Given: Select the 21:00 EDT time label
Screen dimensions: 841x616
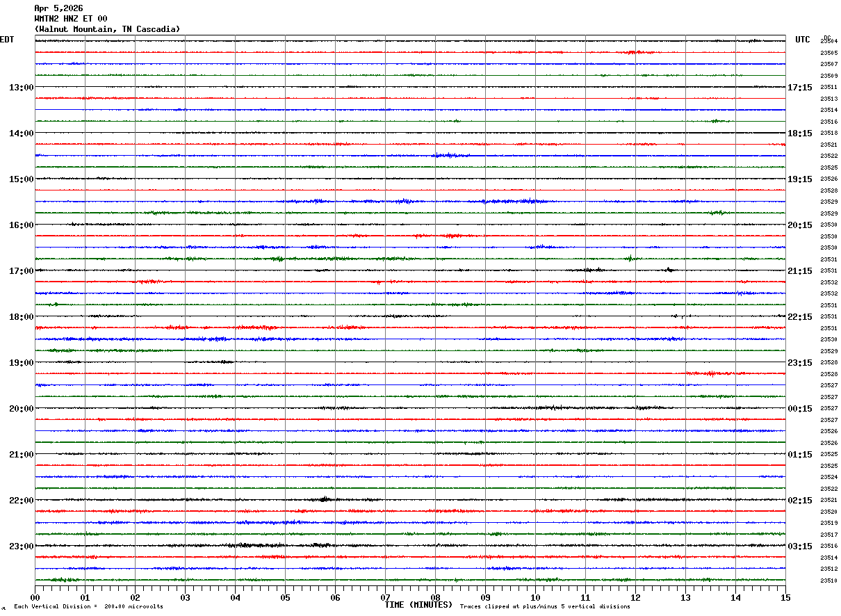Looking at the screenshot, I should (21, 455).
